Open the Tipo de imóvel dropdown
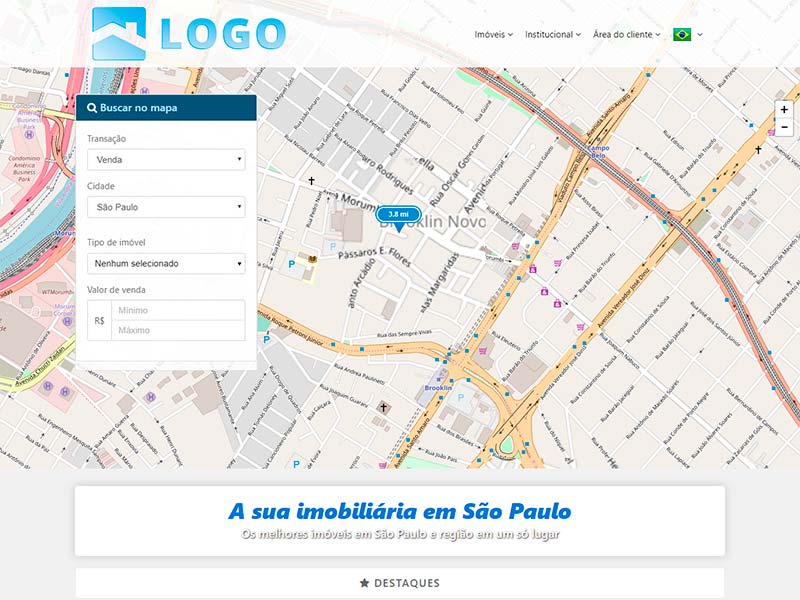The width and height of the screenshot is (800, 600). point(166,263)
